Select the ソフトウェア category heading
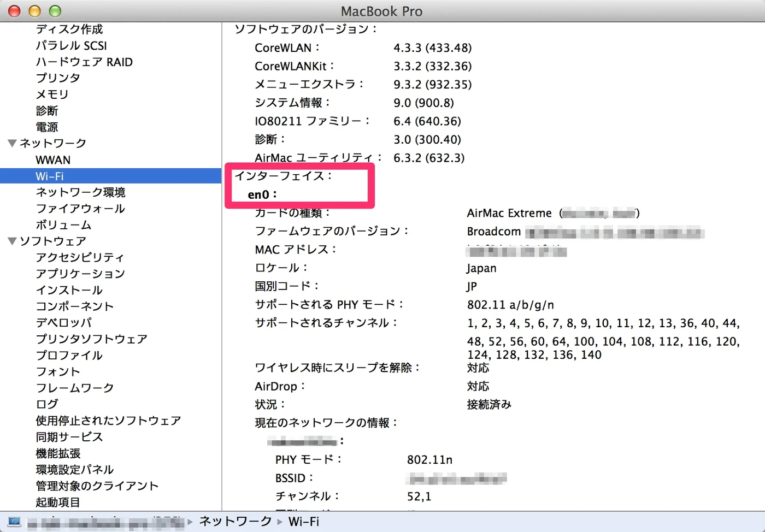Image resolution: width=765 pixels, height=532 pixels. point(53,241)
